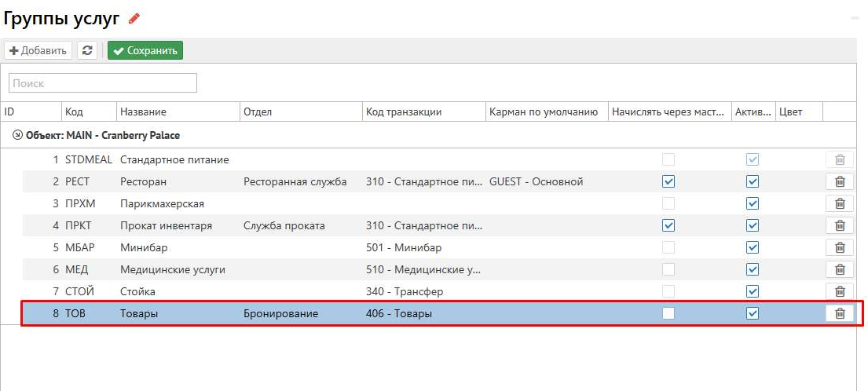The width and height of the screenshot is (868, 391).
Task: Click trash icon for Минибар row
Action: pos(839,247)
